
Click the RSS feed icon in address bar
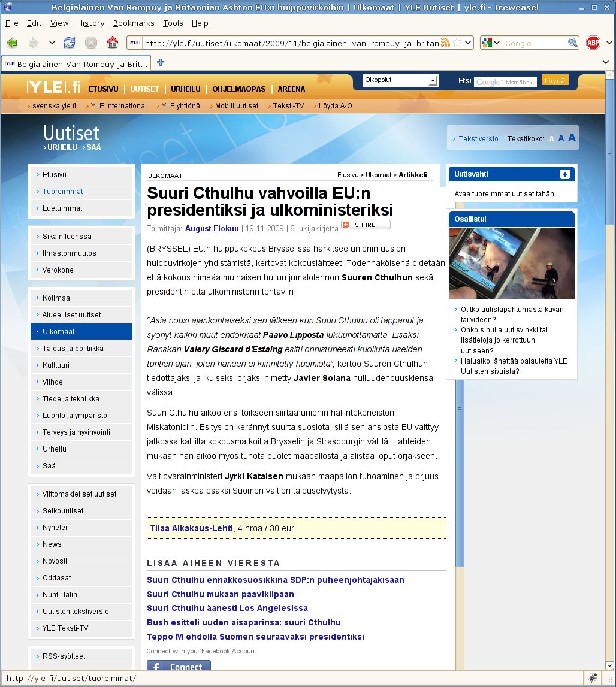click(445, 43)
